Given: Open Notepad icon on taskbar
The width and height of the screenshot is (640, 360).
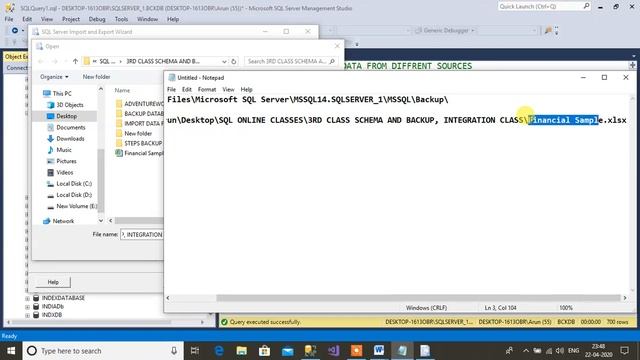Looking at the screenshot, I should point(402,351).
